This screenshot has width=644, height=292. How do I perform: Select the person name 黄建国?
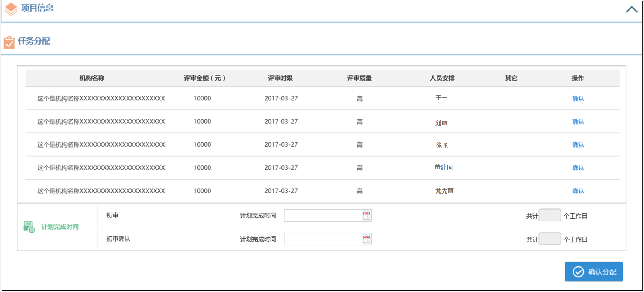tap(444, 168)
